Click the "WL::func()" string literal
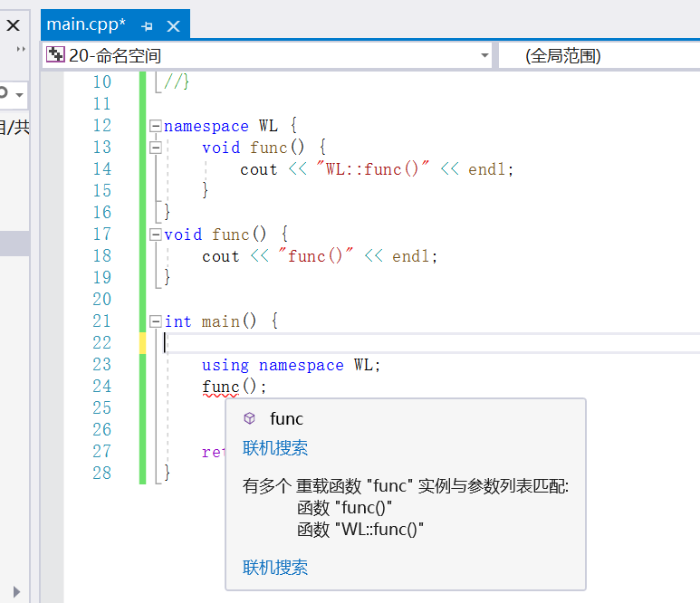The image size is (700, 603). click(x=372, y=169)
